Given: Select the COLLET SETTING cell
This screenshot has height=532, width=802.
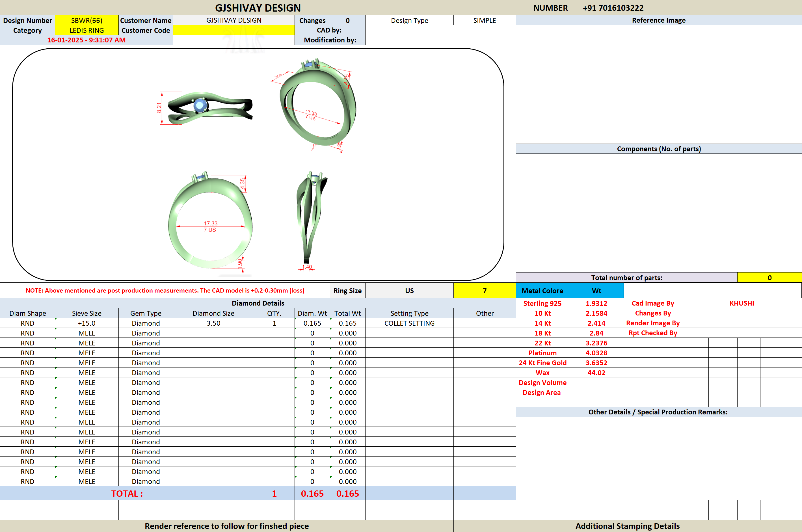Looking at the screenshot, I should pyautogui.click(x=409, y=323).
